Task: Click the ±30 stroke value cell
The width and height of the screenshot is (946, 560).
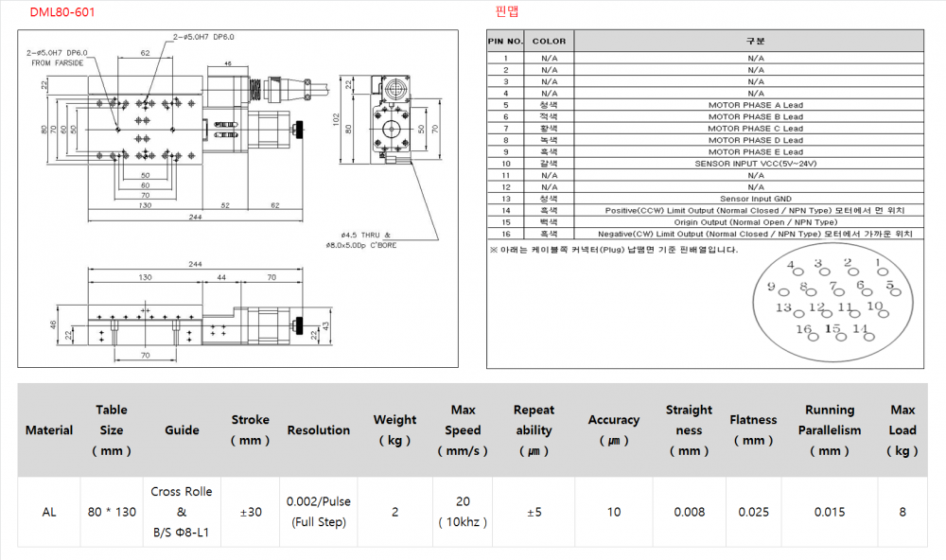Action: [250, 512]
